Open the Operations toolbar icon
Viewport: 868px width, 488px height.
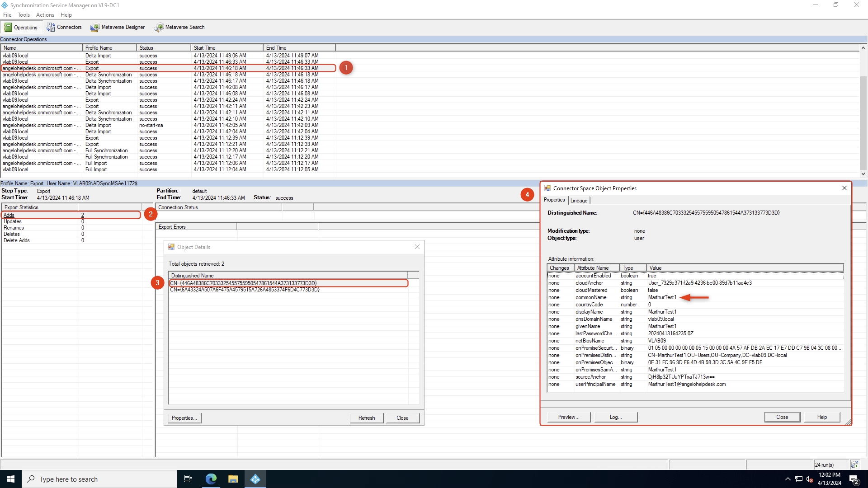point(8,28)
